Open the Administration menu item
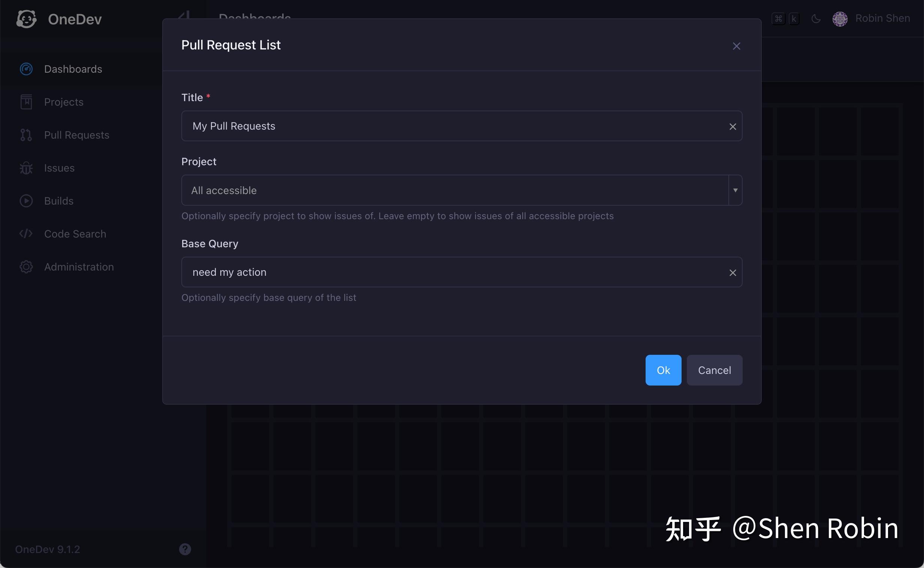The image size is (924, 568). 79,267
